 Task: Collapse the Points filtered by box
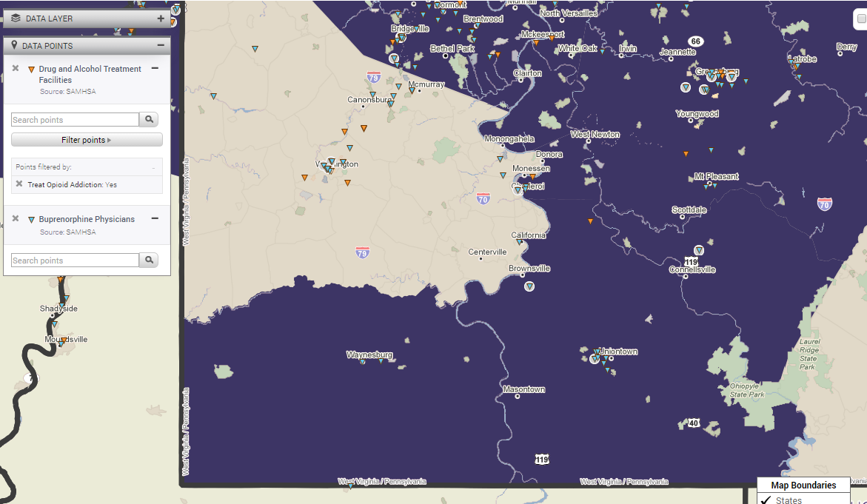pyautogui.click(x=153, y=167)
